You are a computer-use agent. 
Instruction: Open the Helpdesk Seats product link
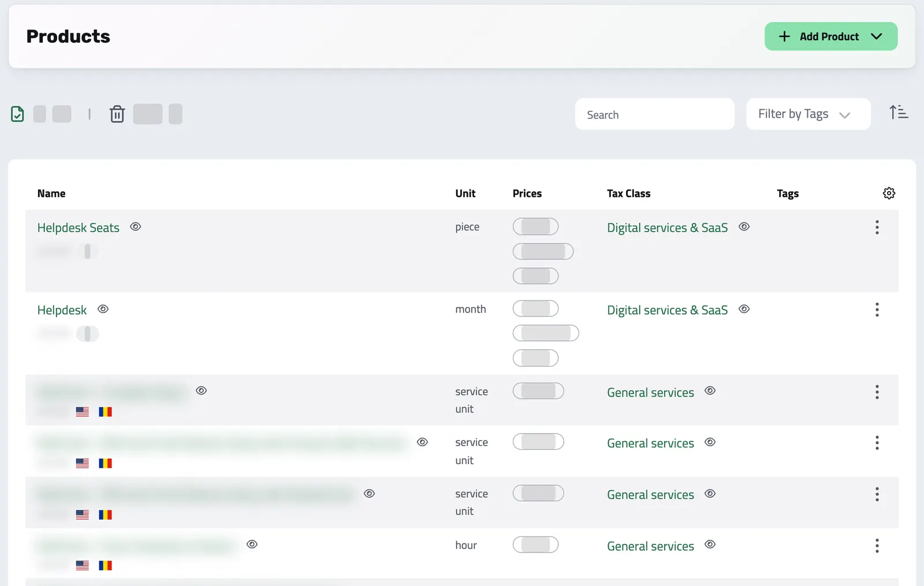(79, 228)
